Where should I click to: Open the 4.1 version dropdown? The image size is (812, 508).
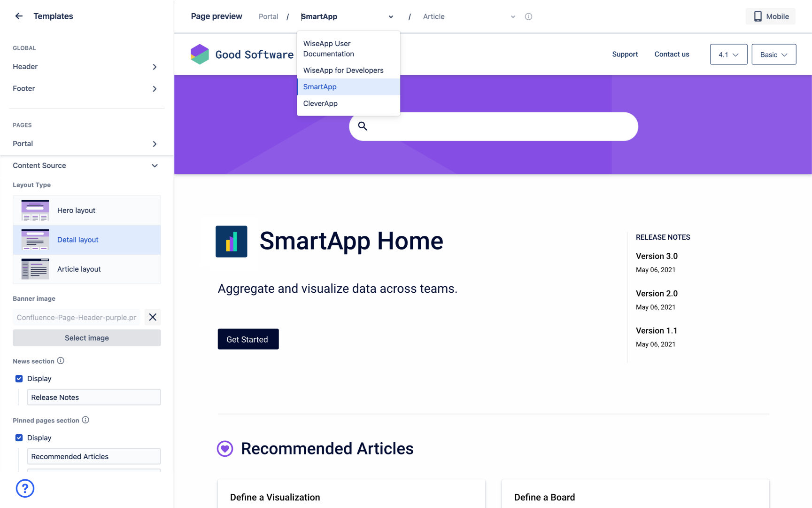(x=728, y=55)
